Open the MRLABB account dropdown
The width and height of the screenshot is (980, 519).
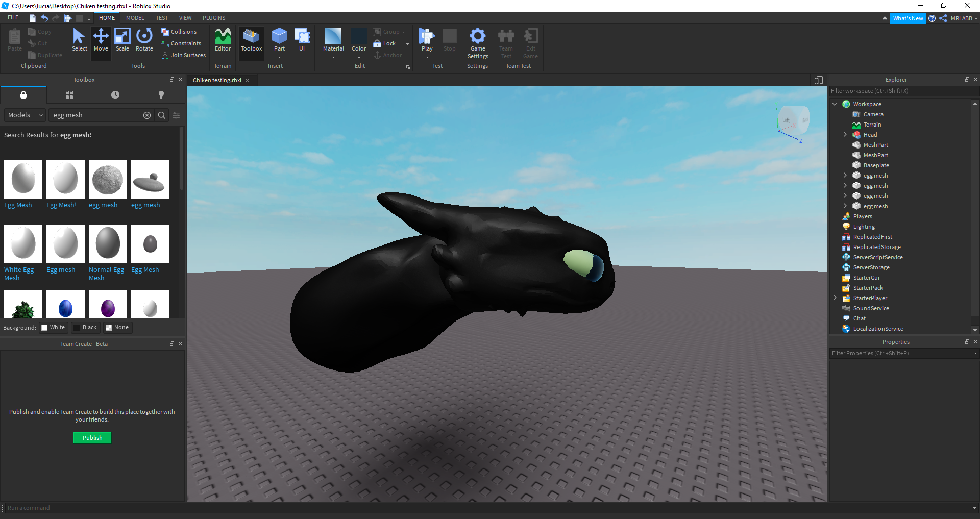pos(964,18)
